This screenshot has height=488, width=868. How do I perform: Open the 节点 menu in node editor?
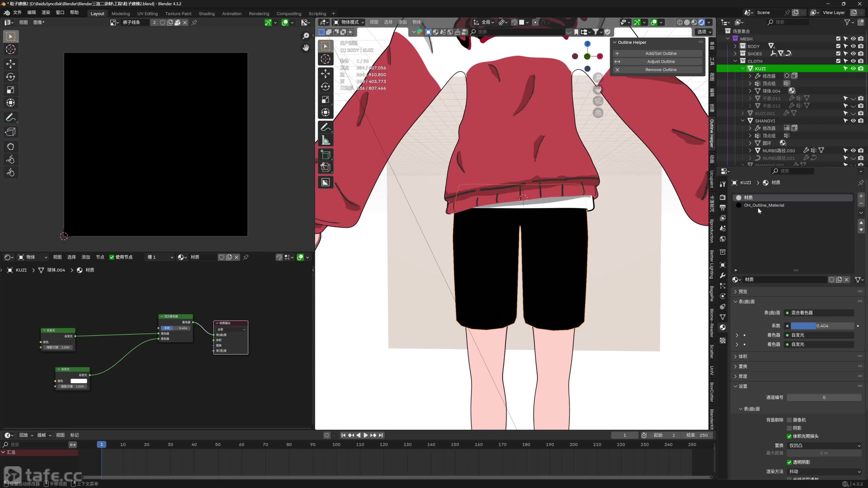[x=100, y=257]
